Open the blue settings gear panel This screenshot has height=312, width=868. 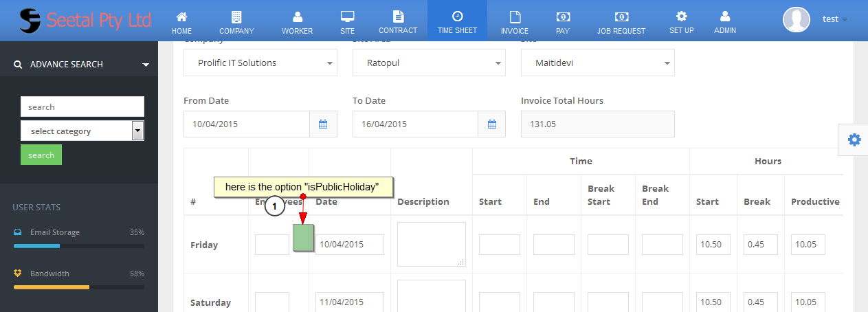pos(854,140)
